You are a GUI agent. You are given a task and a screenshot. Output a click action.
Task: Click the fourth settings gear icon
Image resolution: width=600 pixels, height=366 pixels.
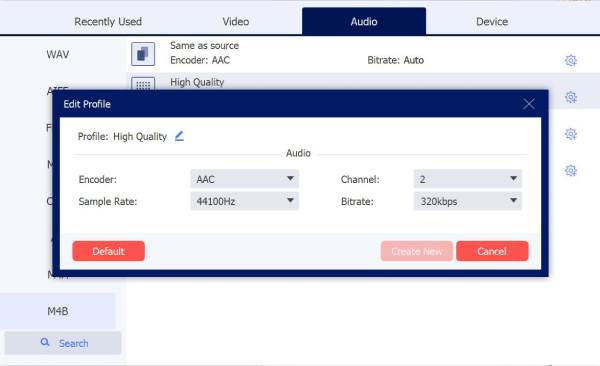click(571, 170)
